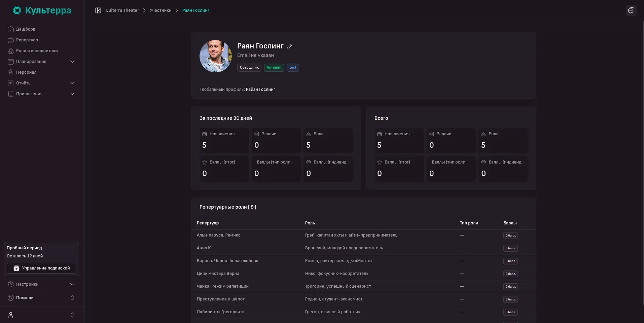Open Настройки menu item
644x323 pixels.
(42, 284)
